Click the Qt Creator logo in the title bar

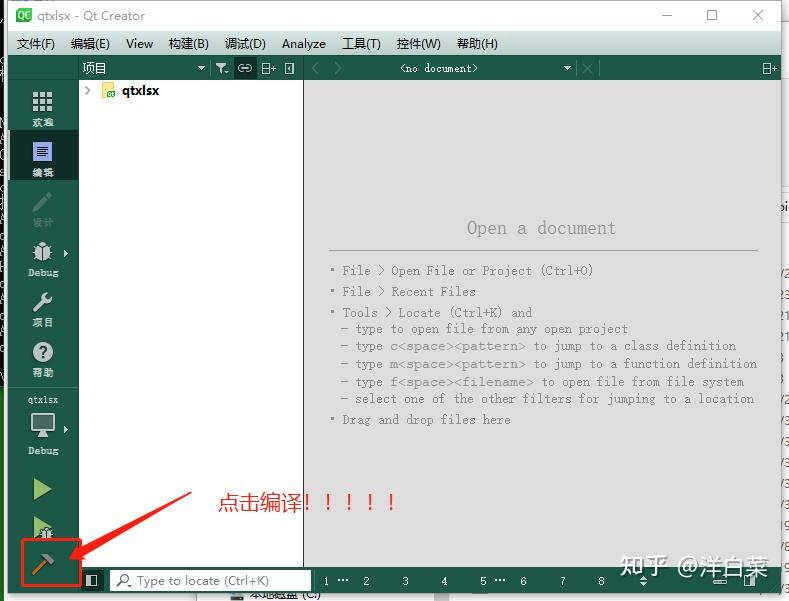24,16
